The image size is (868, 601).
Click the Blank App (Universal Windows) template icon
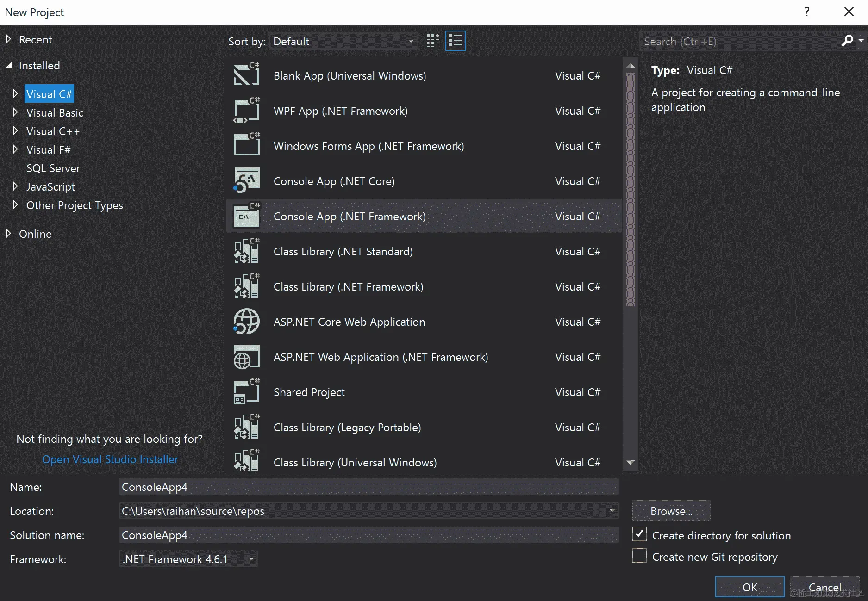246,74
